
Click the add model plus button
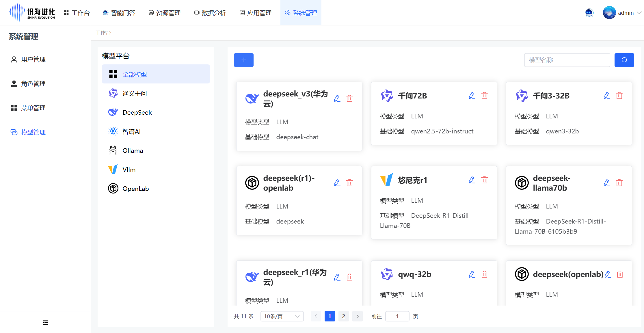pos(243,60)
